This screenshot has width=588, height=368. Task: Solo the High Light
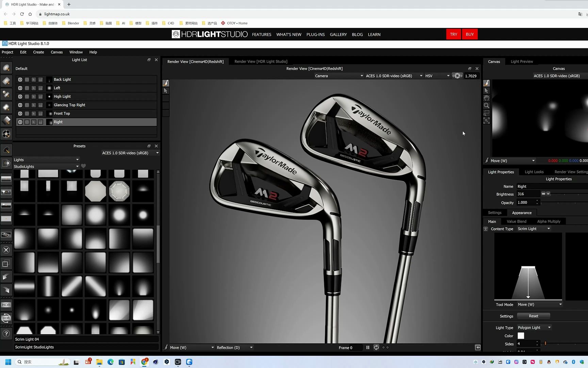(27, 96)
